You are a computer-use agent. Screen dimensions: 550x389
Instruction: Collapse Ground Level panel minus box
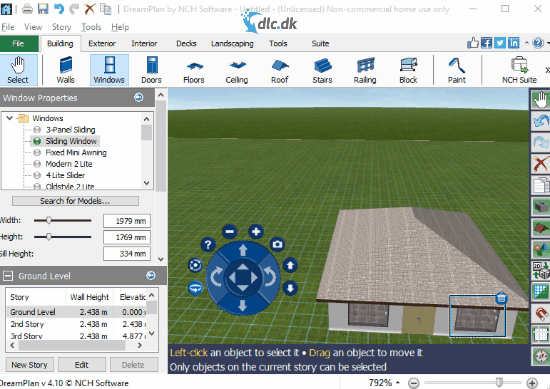pyautogui.click(x=7, y=276)
